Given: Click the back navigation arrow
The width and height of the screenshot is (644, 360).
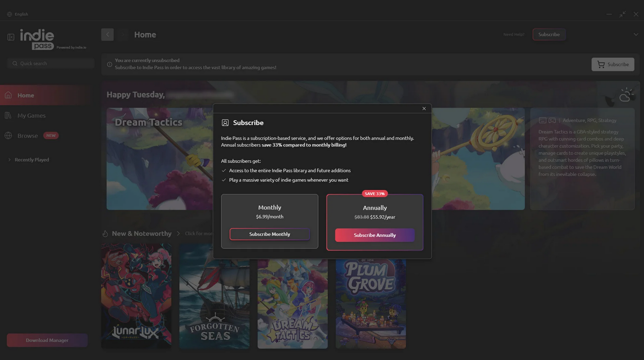Looking at the screenshot, I should (107, 34).
